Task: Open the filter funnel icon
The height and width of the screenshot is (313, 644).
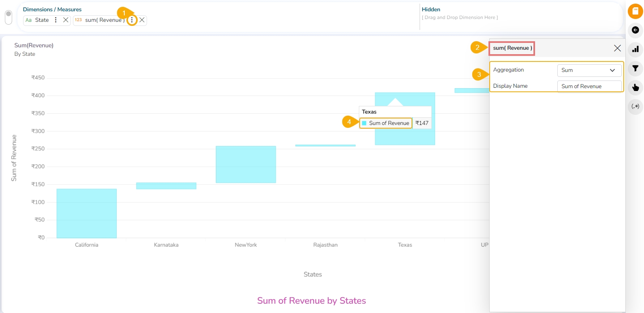Action: tap(635, 68)
